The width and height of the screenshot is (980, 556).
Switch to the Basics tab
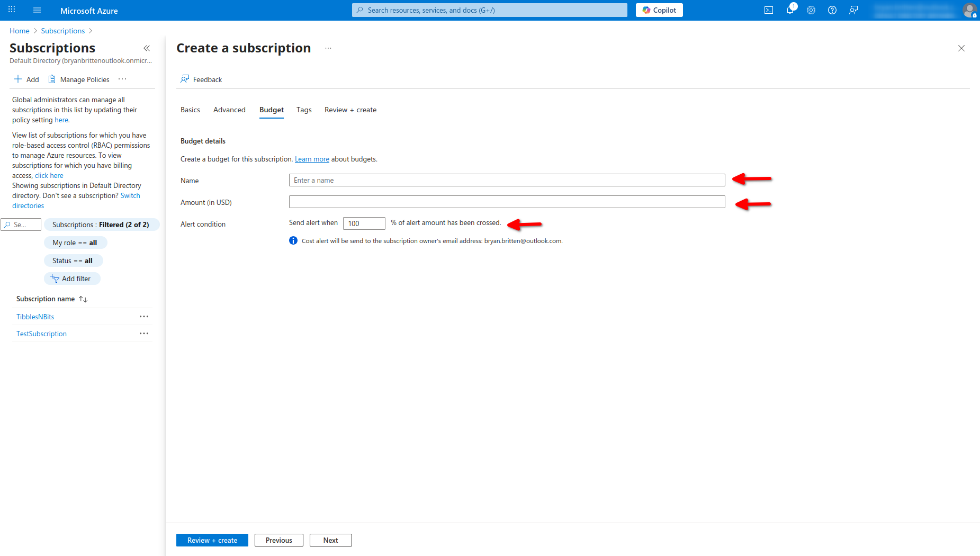coord(190,110)
